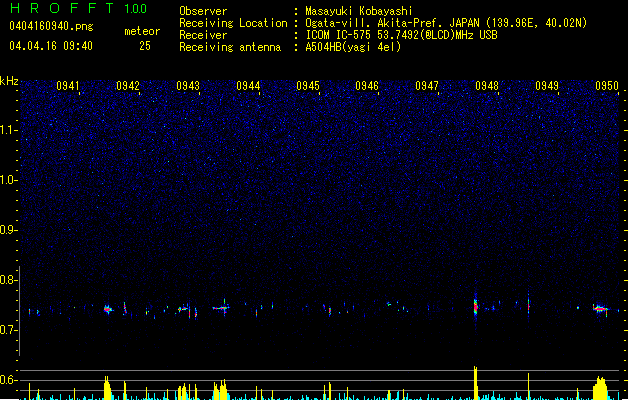
Task: Click the 0941 time marker
Action: click(68, 86)
